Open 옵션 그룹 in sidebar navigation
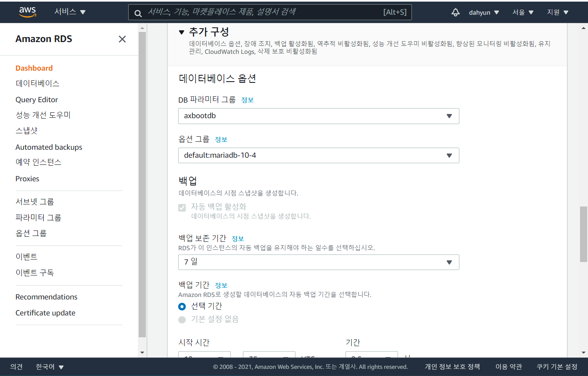The width and height of the screenshot is (588, 376). [31, 233]
